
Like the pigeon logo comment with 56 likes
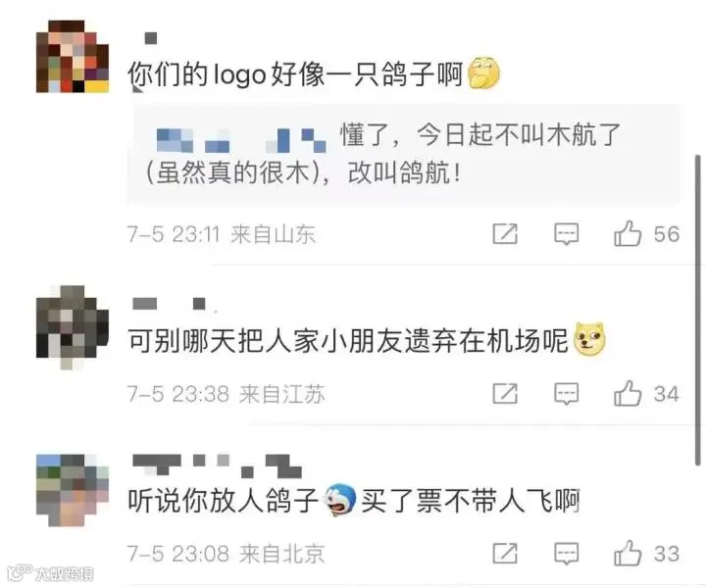(628, 233)
